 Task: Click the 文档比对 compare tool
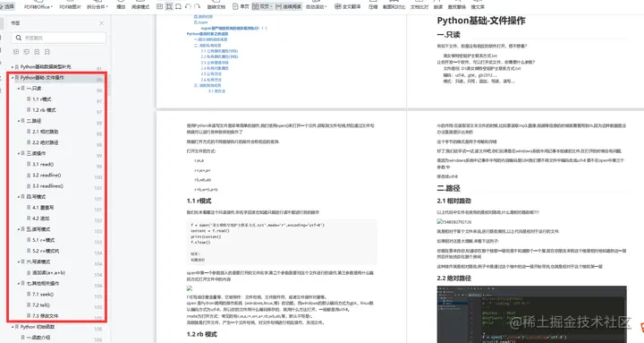(419, 6)
